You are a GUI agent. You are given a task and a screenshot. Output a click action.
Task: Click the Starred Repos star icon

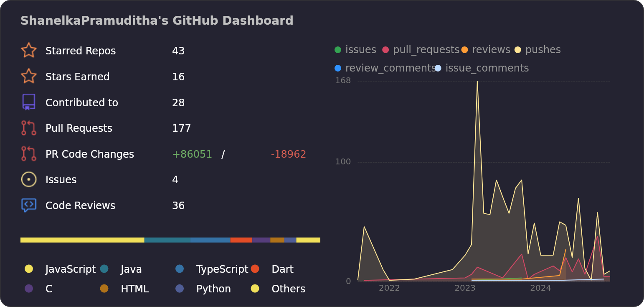28,50
